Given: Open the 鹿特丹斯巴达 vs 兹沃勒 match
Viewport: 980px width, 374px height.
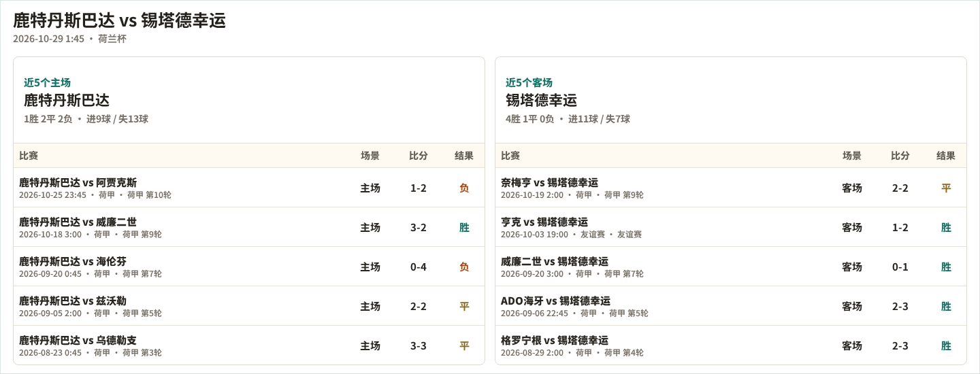Looking at the screenshot, I should [x=249, y=306].
